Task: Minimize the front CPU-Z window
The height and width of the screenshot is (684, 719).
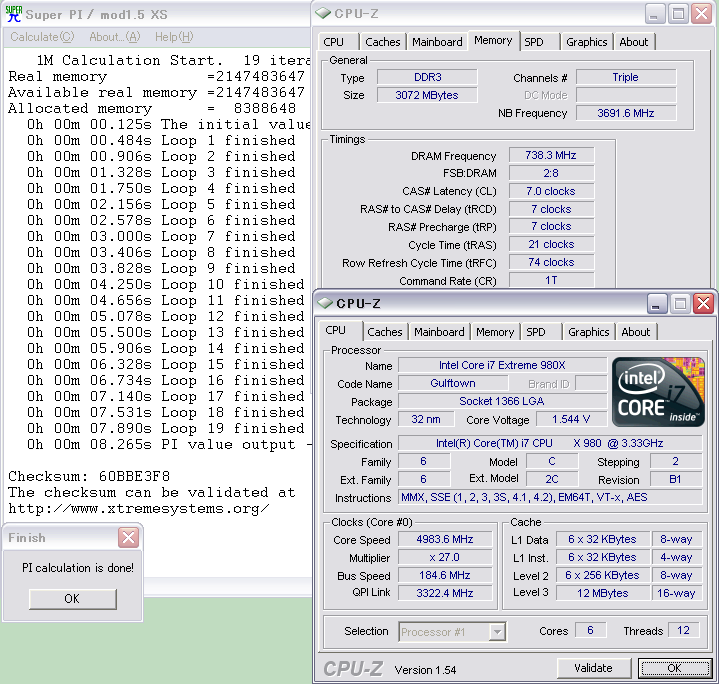Action: pos(656,303)
